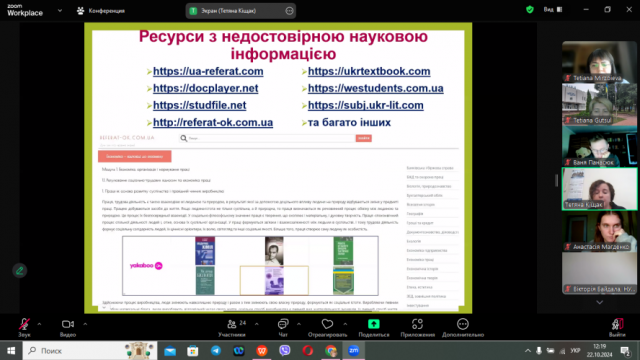Viewport: 640px width, 360px height.
Task: Open the https://studfile.net link
Action: pos(200,105)
